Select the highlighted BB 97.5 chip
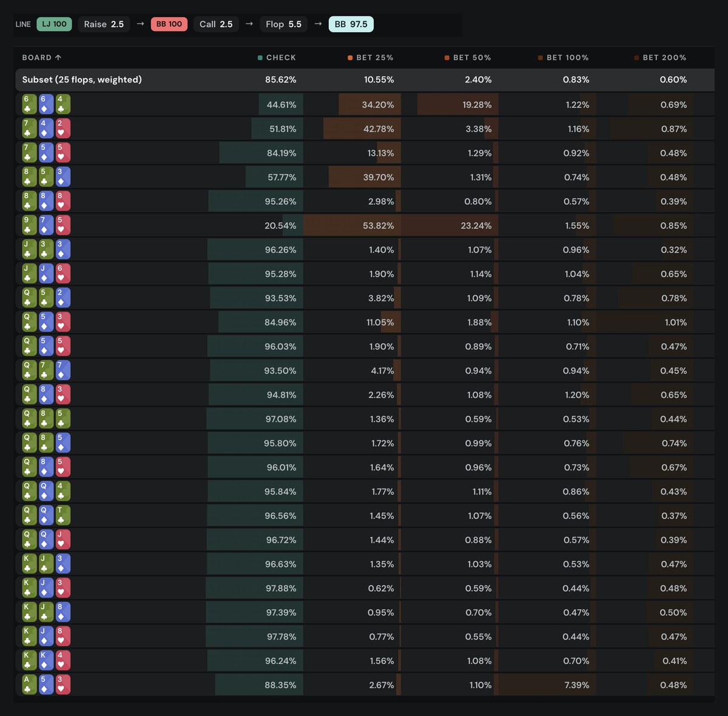Screen dimensions: 728x716 point(351,24)
